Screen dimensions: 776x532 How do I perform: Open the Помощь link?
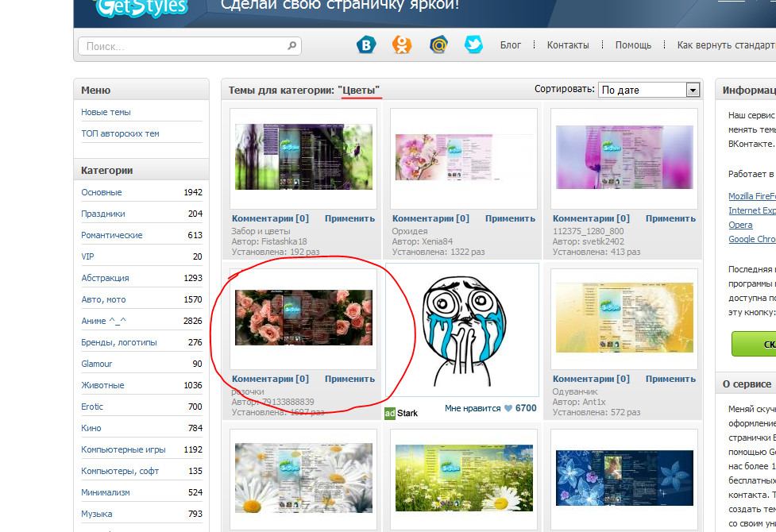tap(633, 45)
